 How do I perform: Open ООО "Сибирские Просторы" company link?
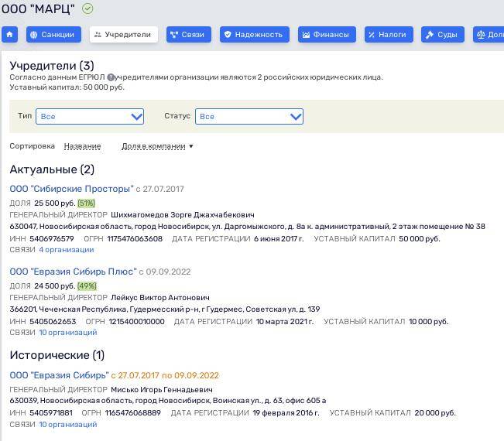point(71,189)
